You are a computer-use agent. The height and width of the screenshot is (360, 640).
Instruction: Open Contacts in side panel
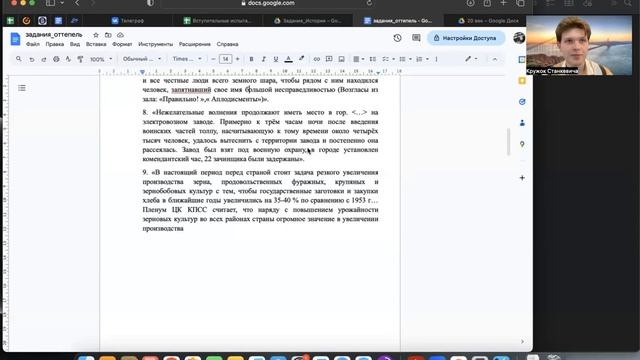(522, 123)
